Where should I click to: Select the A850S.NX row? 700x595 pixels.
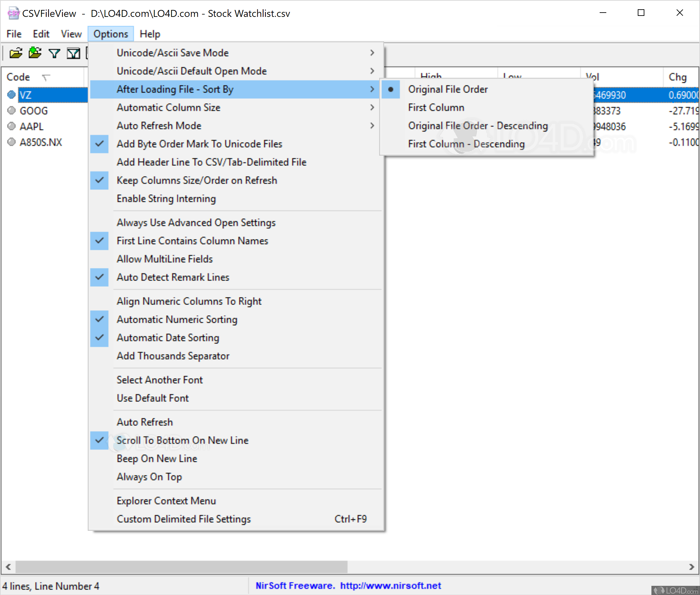41,142
